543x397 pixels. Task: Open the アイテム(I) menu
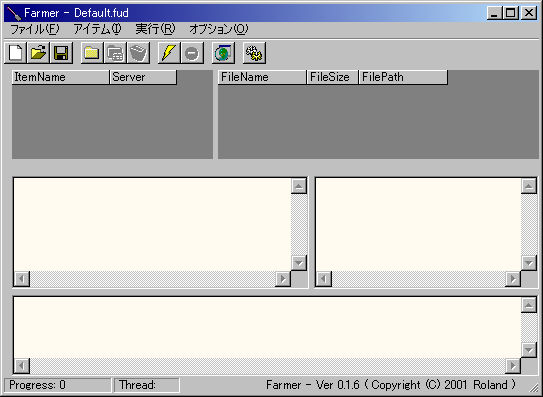click(97, 29)
